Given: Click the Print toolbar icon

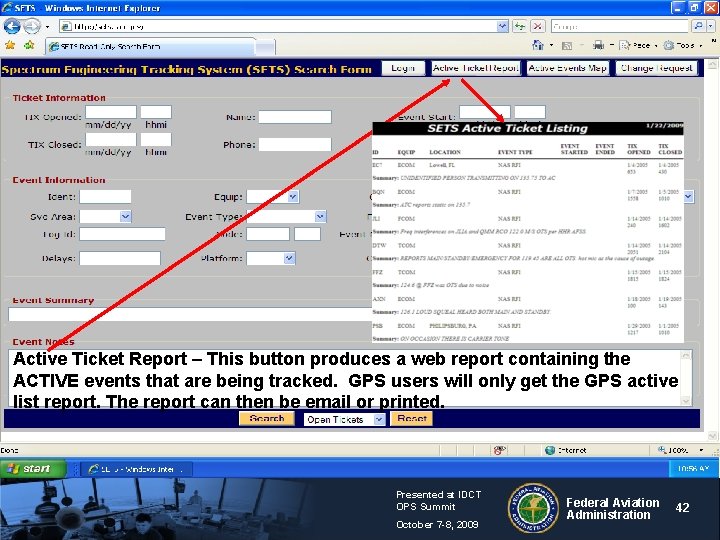Looking at the screenshot, I should click(x=598, y=45).
